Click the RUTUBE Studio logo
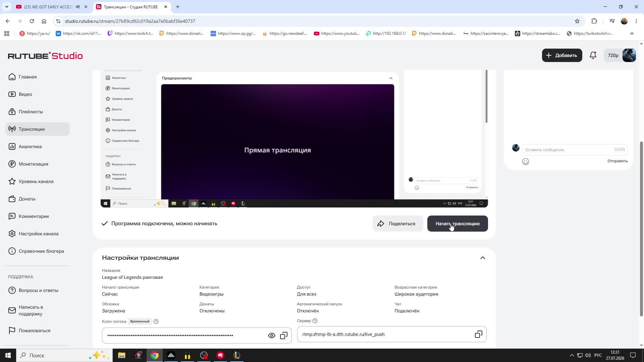The width and height of the screenshot is (644, 362). [45, 56]
